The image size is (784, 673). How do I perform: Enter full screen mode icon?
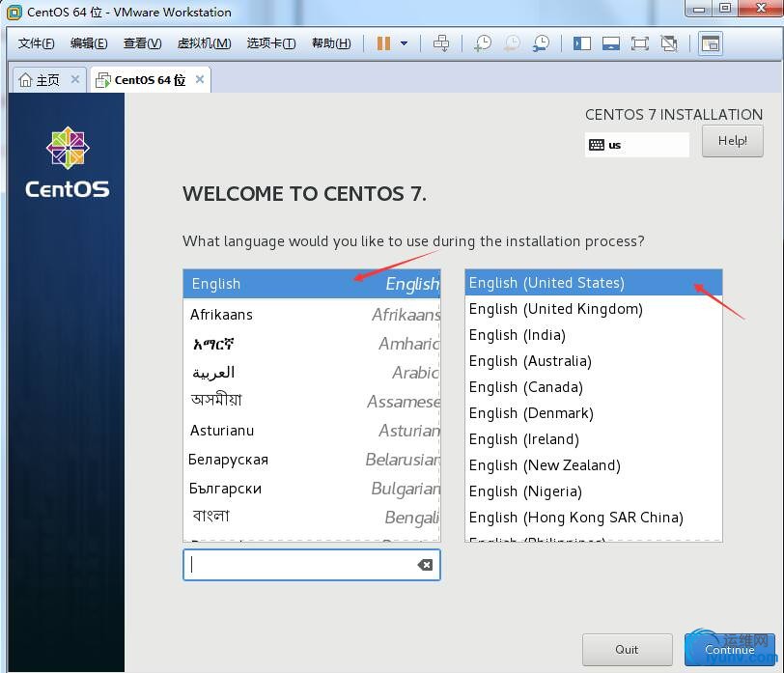pyautogui.click(x=640, y=43)
